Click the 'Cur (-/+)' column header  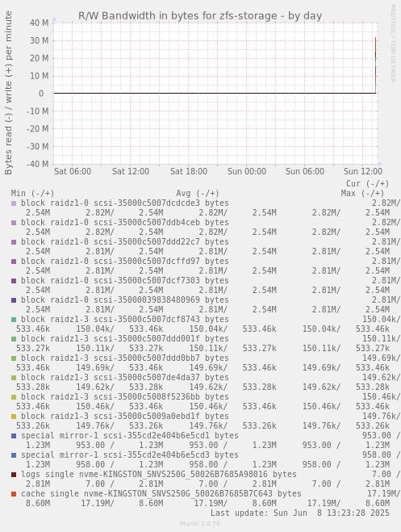[367, 183]
